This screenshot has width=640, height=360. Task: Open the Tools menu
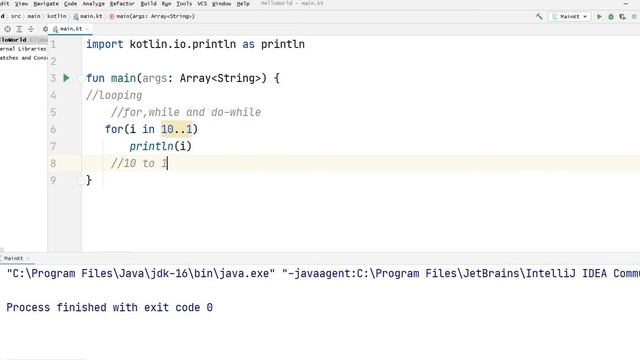pos(184,4)
